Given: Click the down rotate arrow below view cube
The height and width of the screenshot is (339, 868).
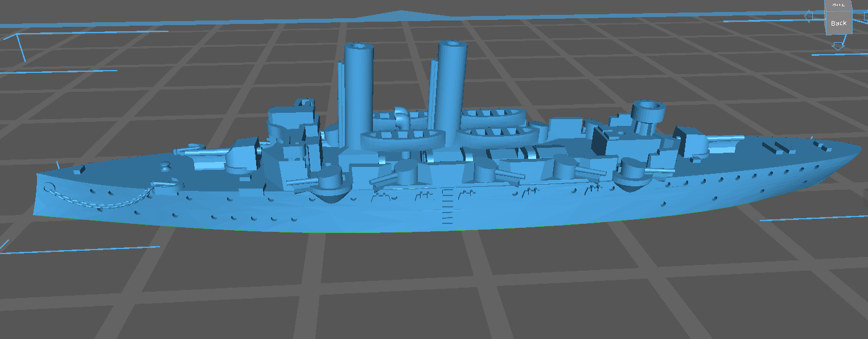Looking at the screenshot, I should coord(838,45).
